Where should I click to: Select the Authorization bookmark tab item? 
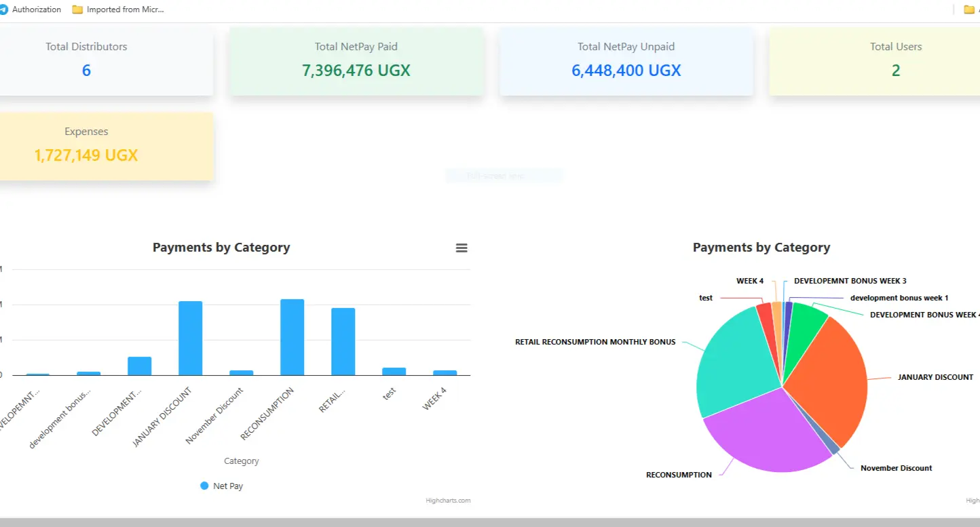[36, 9]
